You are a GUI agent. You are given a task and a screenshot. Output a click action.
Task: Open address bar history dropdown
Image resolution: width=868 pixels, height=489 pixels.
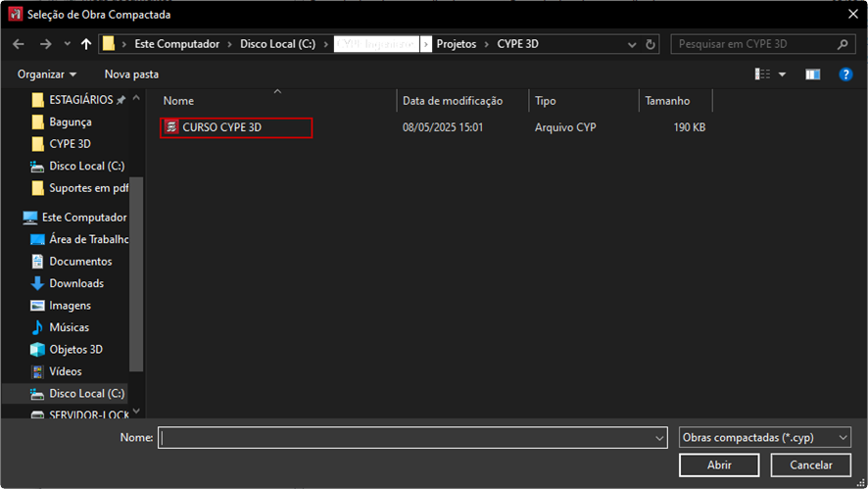click(x=632, y=44)
